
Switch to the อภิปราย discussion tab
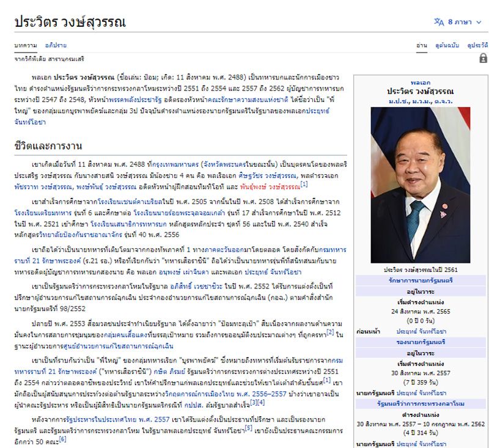(56, 45)
